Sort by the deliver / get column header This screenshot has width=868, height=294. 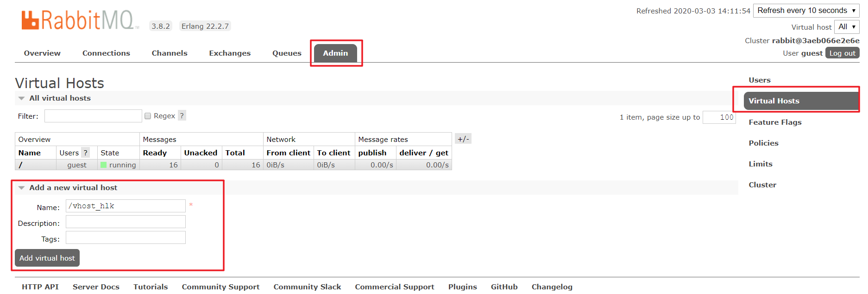point(424,153)
